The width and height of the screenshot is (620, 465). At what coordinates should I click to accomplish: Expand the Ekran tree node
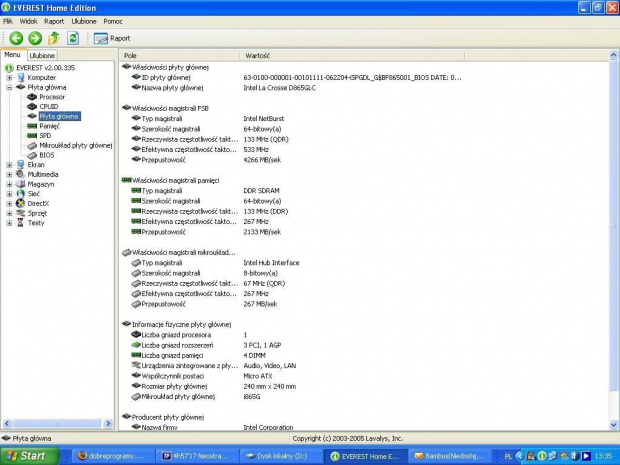[9, 164]
